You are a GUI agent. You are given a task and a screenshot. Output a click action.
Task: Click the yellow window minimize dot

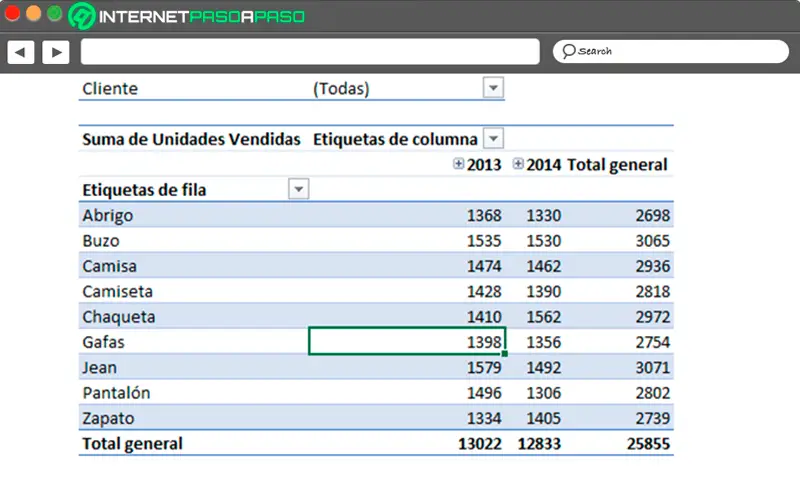33,14
